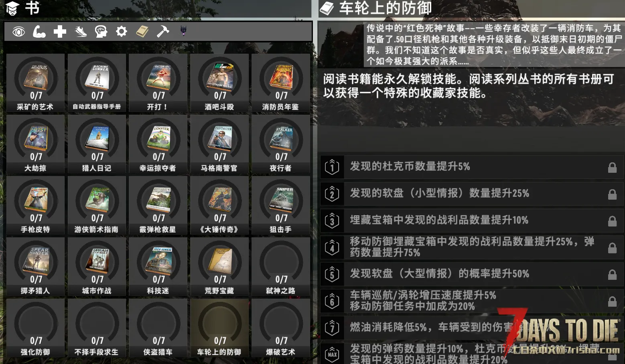Switch to the books category icon
Viewport: 625px width, 364px height.
tap(142, 31)
